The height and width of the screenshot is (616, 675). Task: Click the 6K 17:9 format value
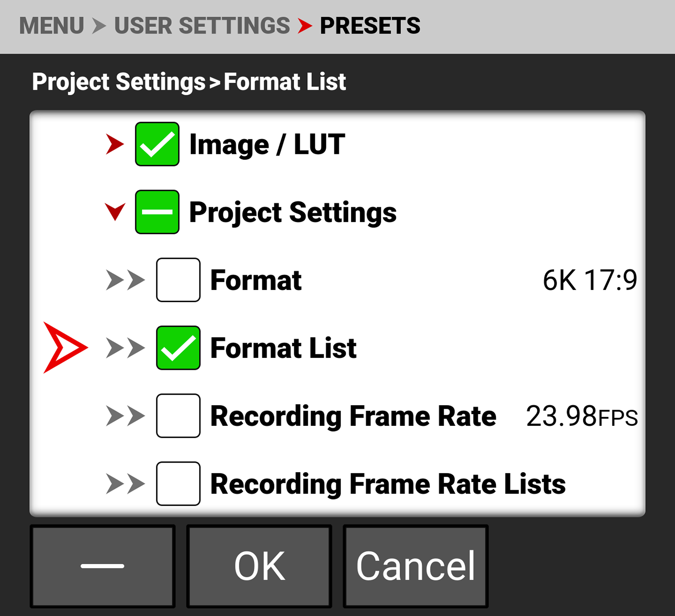590,280
